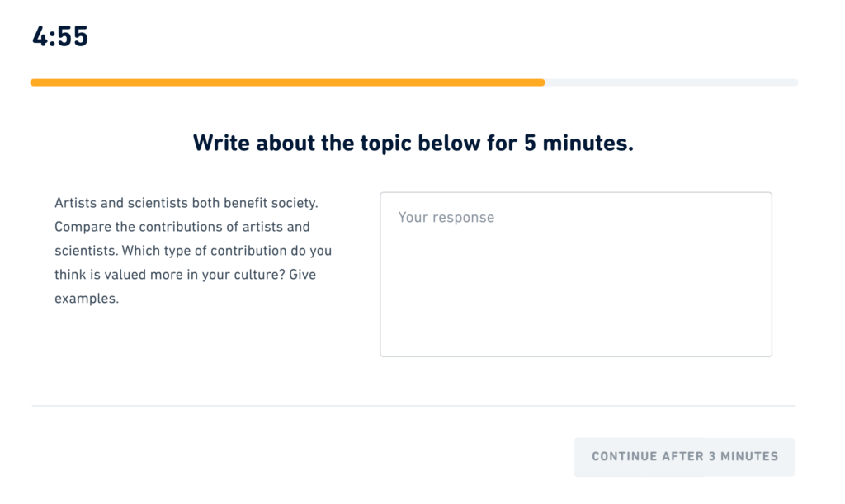Click the orange filled part of progress bar
The height and width of the screenshot is (504, 845).
[x=287, y=82]
